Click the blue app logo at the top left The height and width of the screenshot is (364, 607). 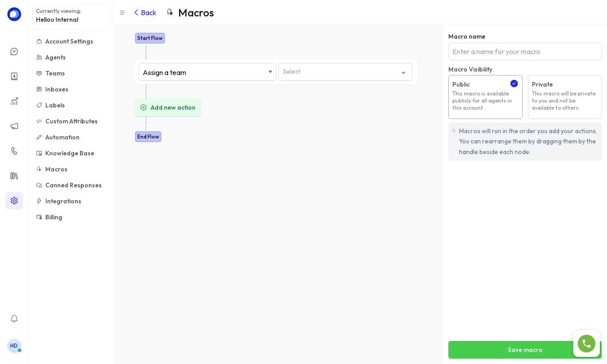click(x=14, y=14)
